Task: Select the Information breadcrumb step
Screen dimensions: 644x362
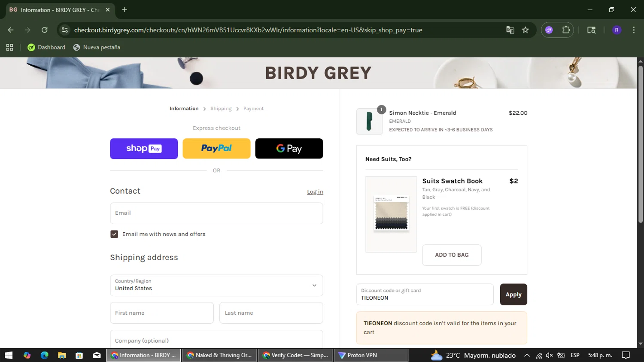Action: (x=184, y=109)
